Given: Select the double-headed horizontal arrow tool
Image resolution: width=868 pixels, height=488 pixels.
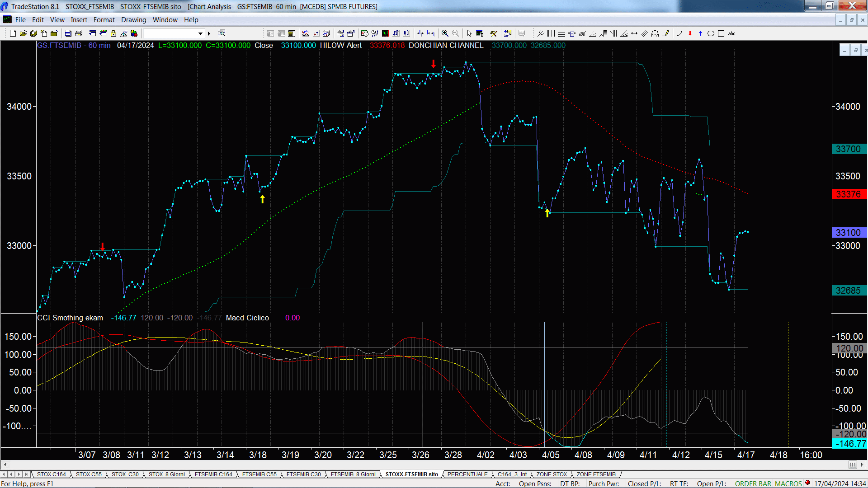Looking at the screenshot, I should coord(634,33).
